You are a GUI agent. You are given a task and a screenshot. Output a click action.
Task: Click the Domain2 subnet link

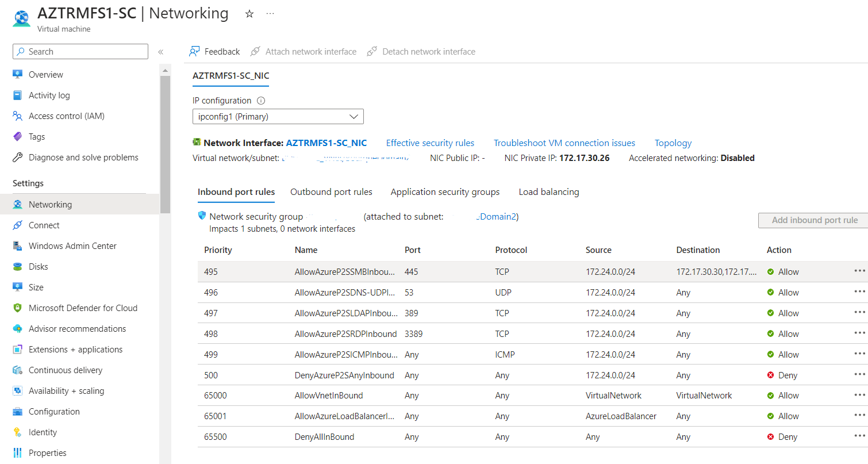coord(498,217)
